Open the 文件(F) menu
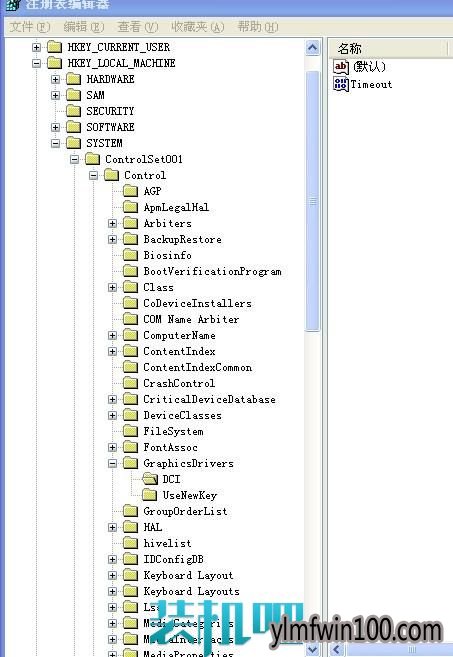The width and height of the screenshot is (453, 657). 29,27
